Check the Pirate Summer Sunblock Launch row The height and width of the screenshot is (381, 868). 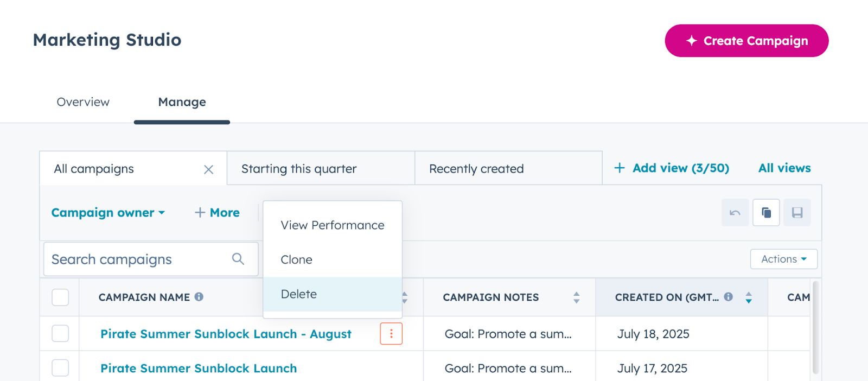pos(60,368)
